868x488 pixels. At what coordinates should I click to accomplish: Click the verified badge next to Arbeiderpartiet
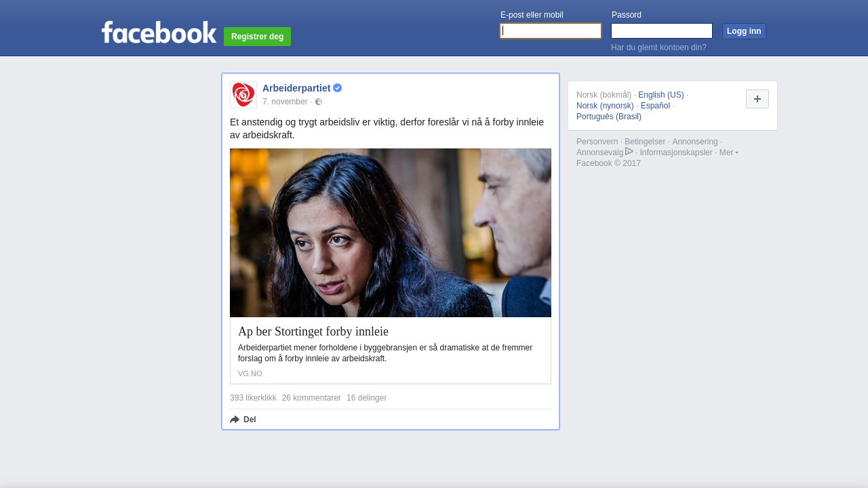(x=338, y=88)
